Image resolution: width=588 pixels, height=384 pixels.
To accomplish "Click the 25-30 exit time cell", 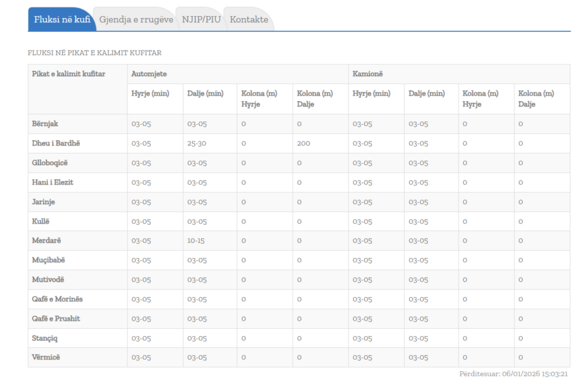I will coord(197,143).
